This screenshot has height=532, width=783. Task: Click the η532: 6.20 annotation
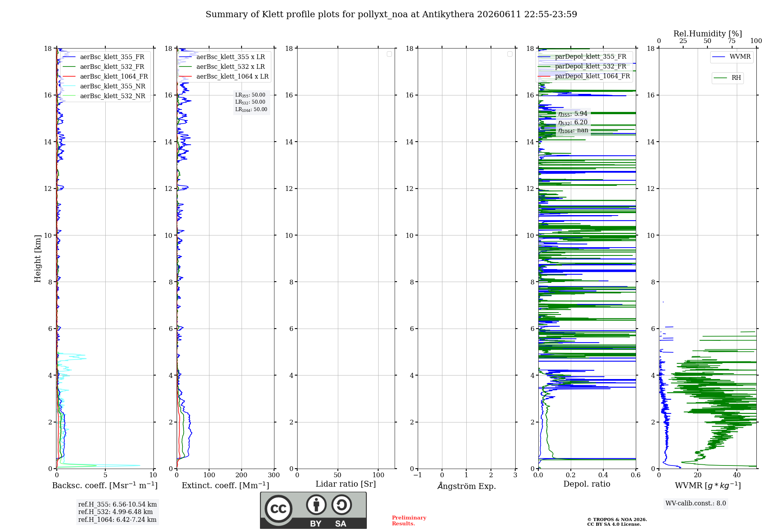point(573,122)
